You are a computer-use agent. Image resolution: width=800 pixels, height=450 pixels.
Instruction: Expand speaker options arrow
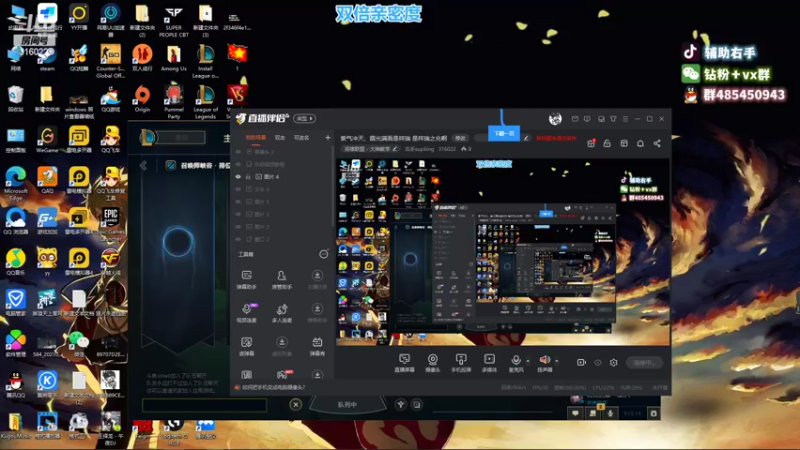(557, 361)
